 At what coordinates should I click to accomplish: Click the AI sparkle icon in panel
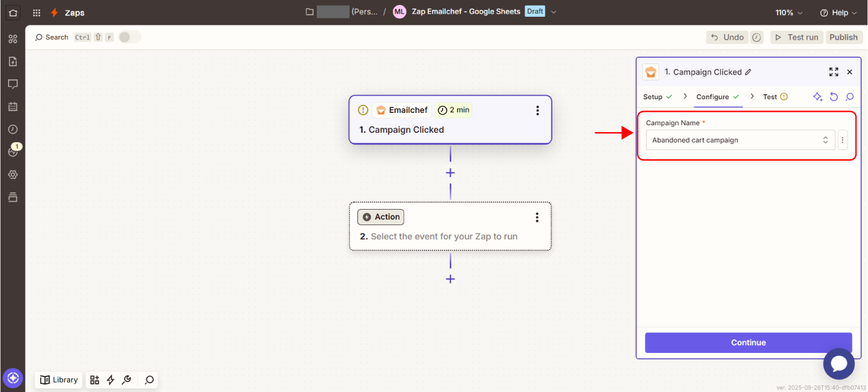[818, 97]
